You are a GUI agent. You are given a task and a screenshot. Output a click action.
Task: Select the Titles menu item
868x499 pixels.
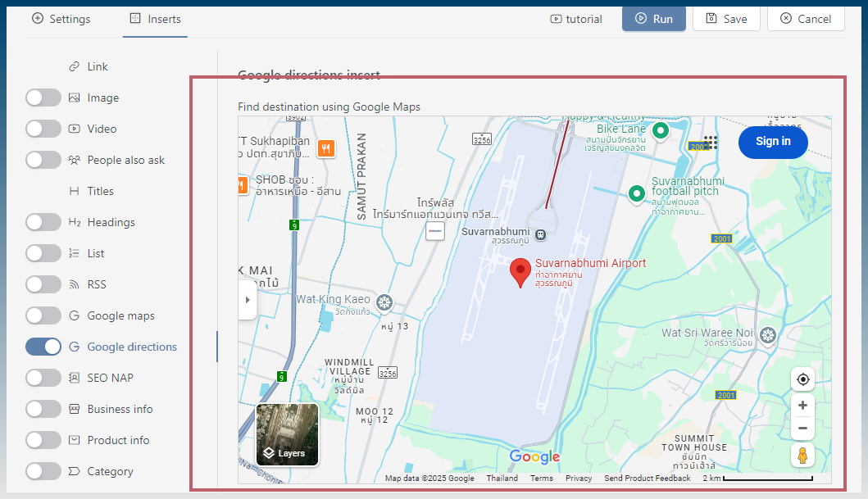(x=100, y=192)
